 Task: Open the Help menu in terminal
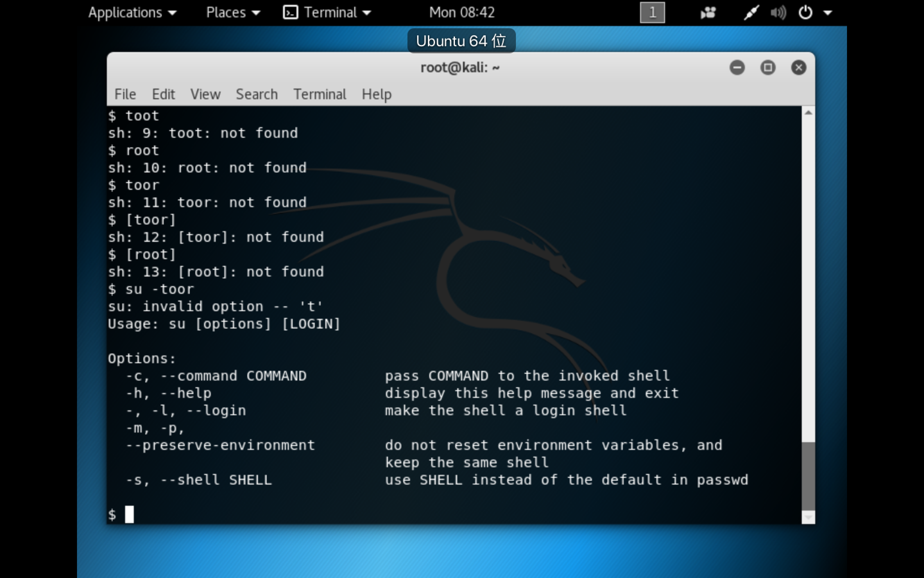click(376, 94)
